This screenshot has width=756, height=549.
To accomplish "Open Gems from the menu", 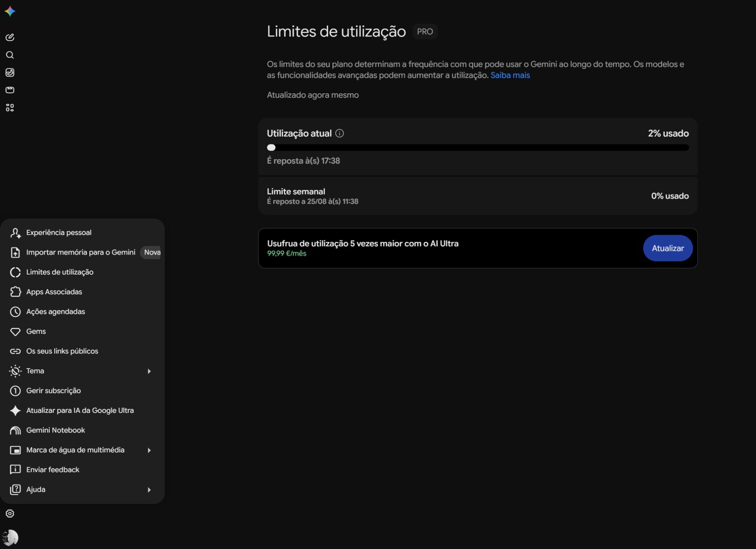I will [x=82, y=331].
